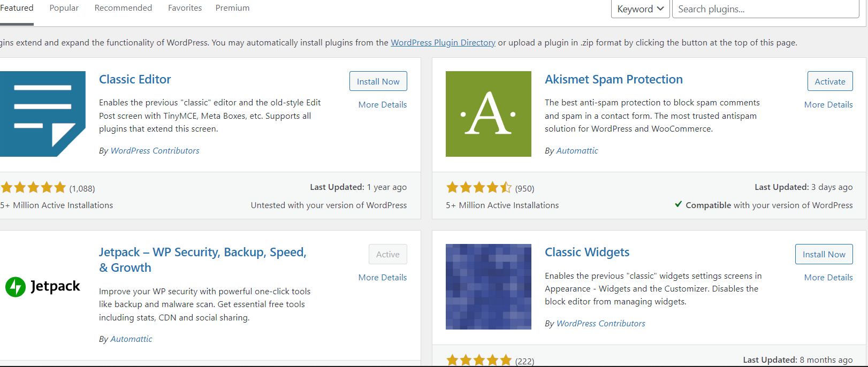View More Details for Jetpack
This screenshot has height=367, width=868.
click(383, 277)
